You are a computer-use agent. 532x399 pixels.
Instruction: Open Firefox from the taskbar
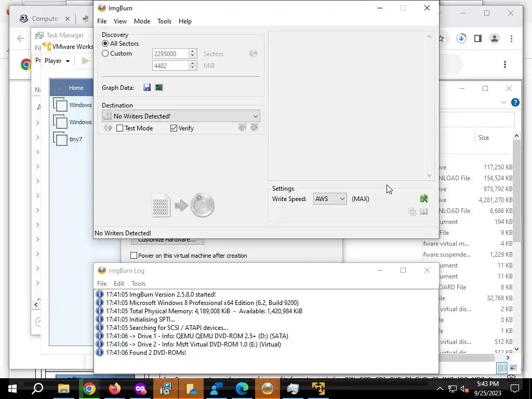click(115, 389)
